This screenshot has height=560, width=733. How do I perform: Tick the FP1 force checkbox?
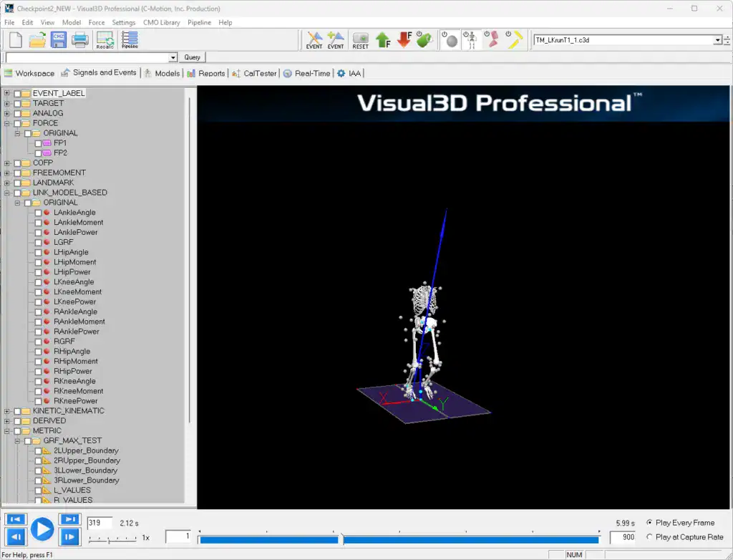click(x=39, y=143)
